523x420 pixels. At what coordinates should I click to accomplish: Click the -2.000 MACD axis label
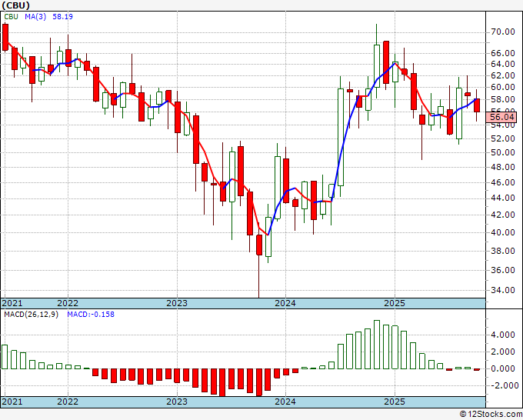tap(502, 386)
